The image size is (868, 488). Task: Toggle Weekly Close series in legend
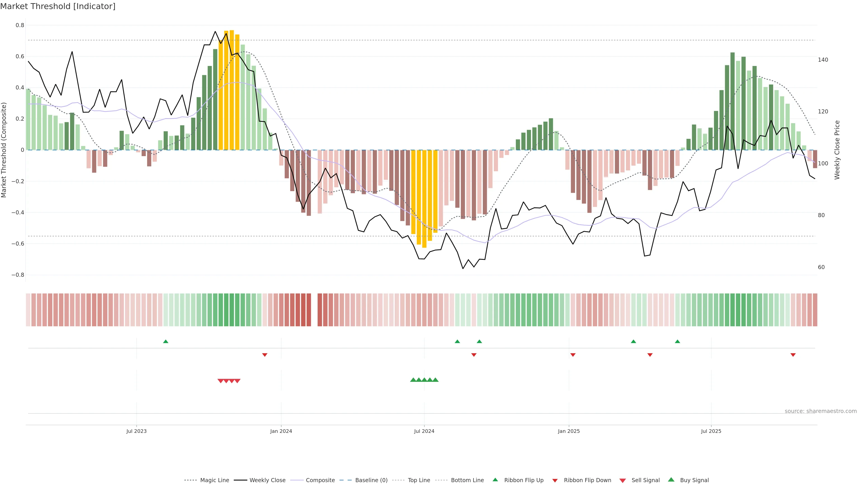(267, 480)
